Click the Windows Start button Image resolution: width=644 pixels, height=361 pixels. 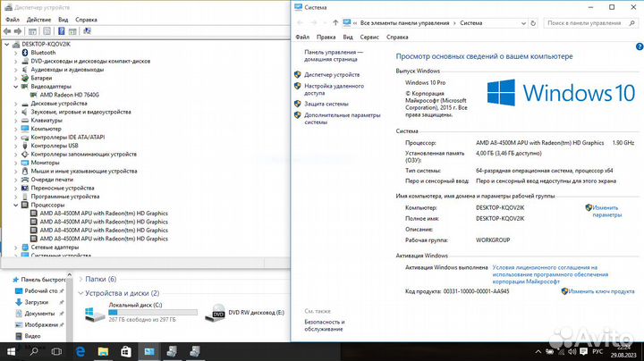pos(11,351)
